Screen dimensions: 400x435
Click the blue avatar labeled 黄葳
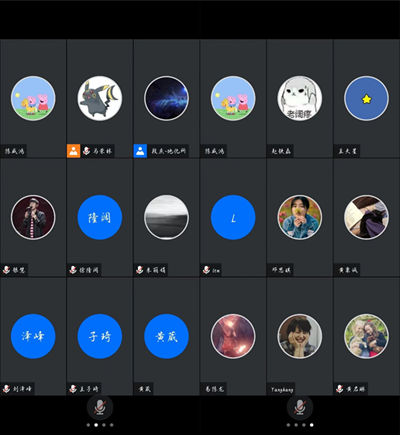[x=166, y=336]
